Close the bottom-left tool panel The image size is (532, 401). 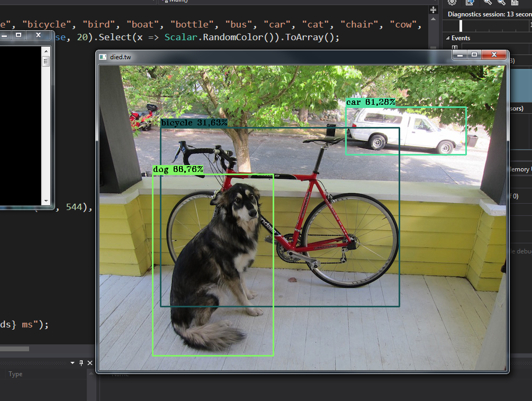point(90,363)
